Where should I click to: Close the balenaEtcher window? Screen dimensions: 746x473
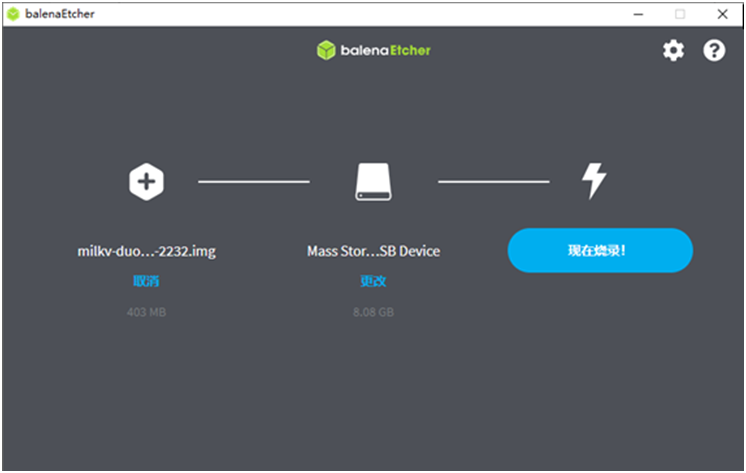click(x=722, y=14)
